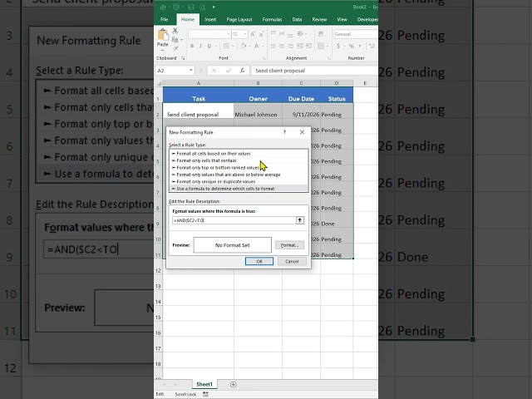532x399 pixels.
Task: Expand the Fill Color dropdown arrow
Action: pyautogui.click(x=249, y=46)
